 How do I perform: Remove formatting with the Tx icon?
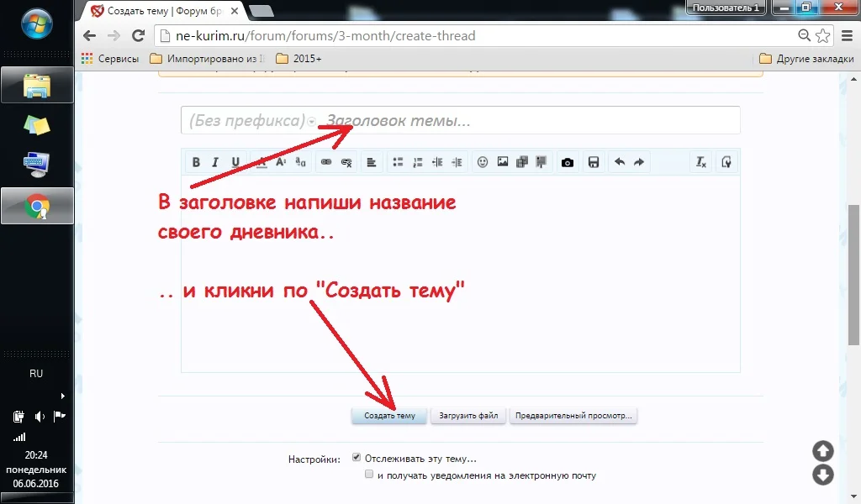coord(700,162)
